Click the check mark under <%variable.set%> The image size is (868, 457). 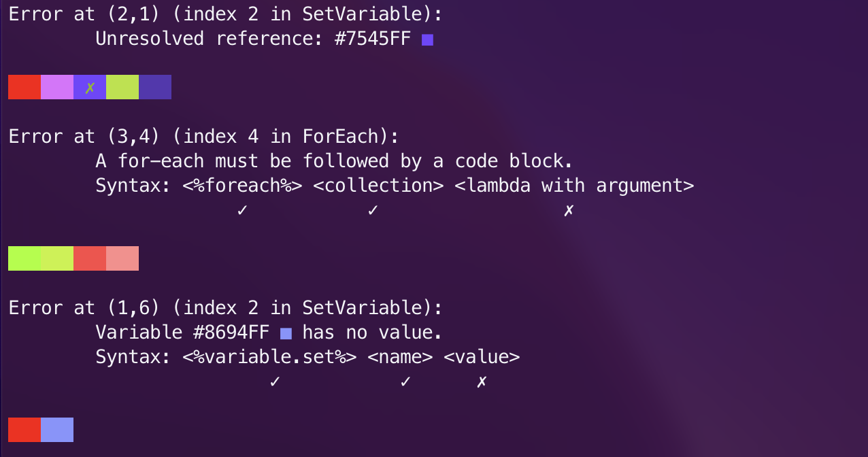[x=275, y=382]
